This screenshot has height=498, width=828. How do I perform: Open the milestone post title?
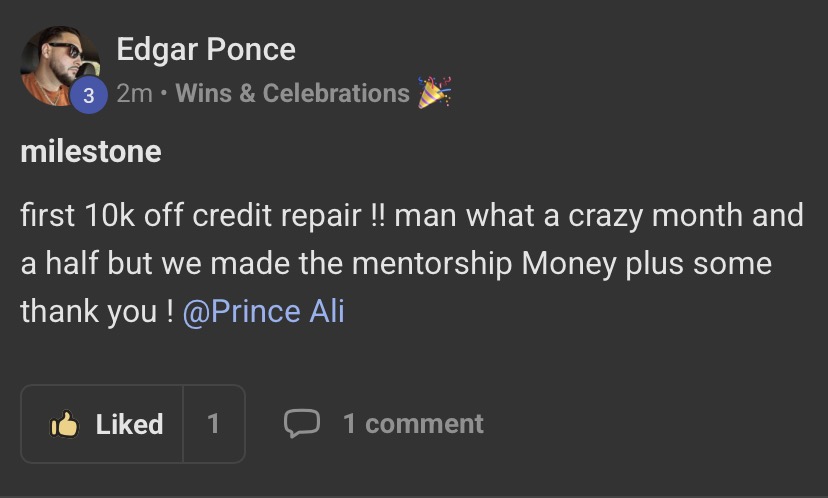[x=90, y=151]
